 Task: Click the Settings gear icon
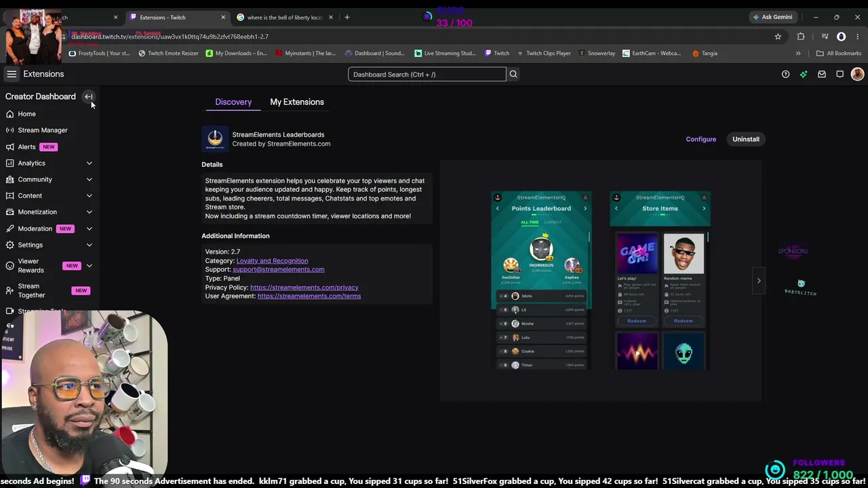[x=9, y=245]
